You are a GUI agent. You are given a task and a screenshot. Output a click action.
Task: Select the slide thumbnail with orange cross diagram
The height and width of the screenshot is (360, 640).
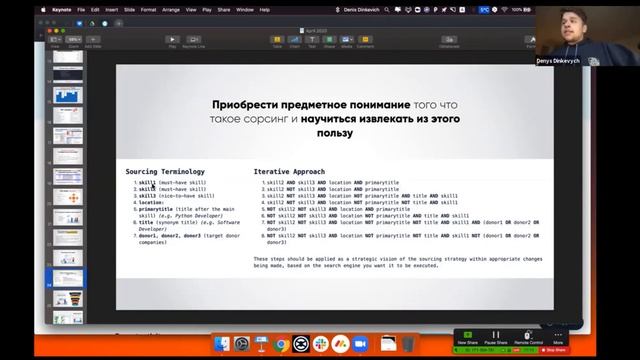tap(68, 197)
